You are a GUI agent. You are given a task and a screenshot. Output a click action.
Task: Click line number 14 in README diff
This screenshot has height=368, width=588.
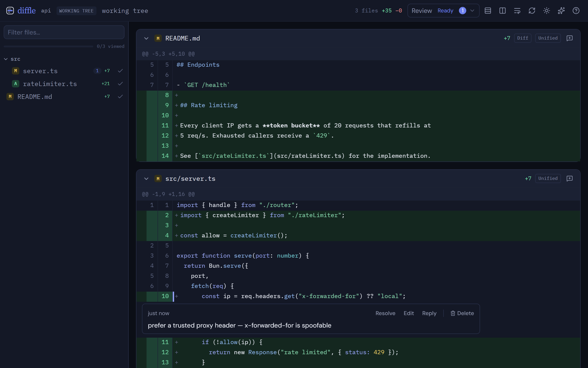(165, 156)
